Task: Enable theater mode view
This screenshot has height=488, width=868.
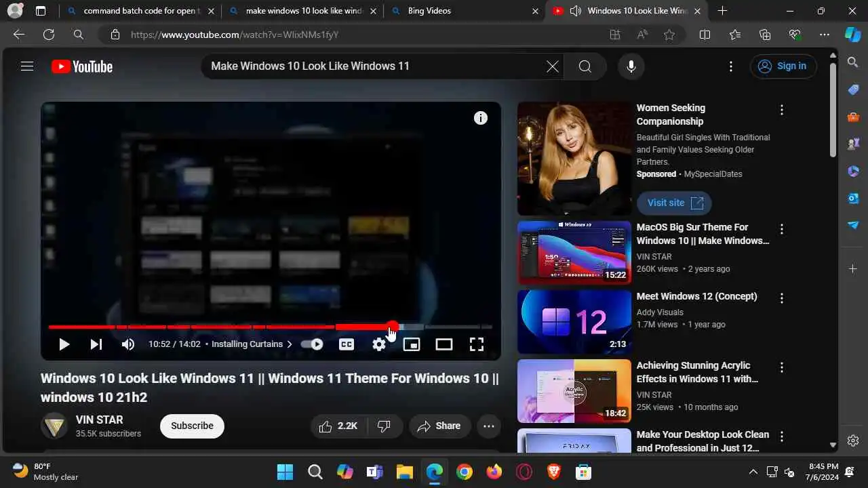Action: point(444,344)
